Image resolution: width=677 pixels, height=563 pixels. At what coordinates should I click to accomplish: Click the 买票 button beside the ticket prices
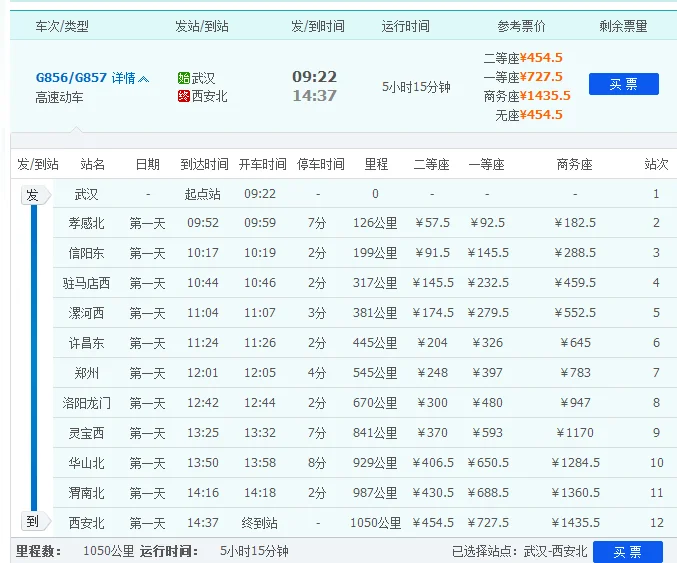[x=623, y=84]
